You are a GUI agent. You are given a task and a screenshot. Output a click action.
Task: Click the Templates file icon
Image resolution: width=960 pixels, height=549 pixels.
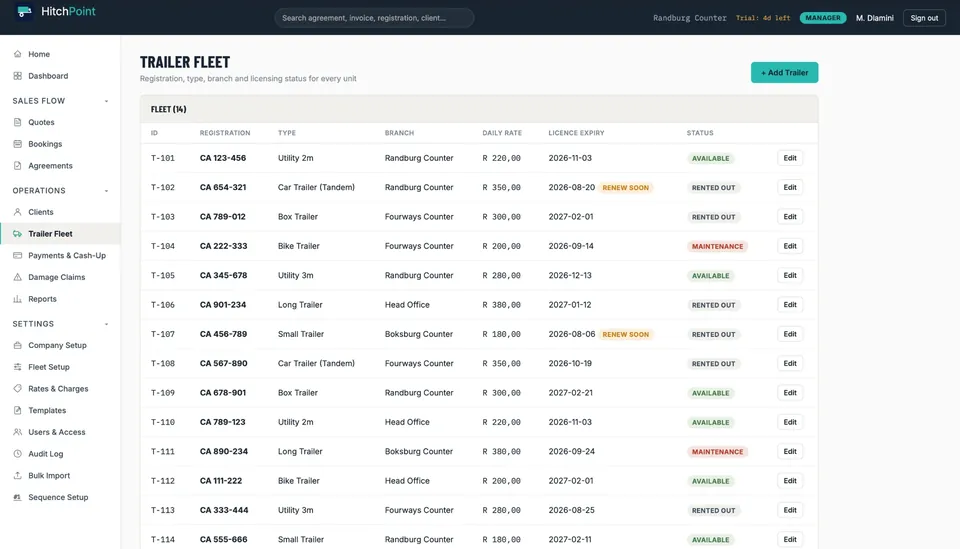pos(17,410)
